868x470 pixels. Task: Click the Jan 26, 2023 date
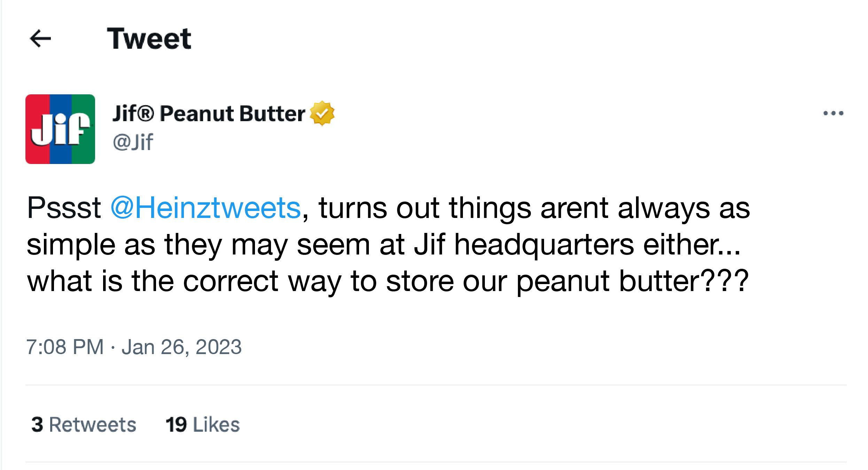click(181, 347)
